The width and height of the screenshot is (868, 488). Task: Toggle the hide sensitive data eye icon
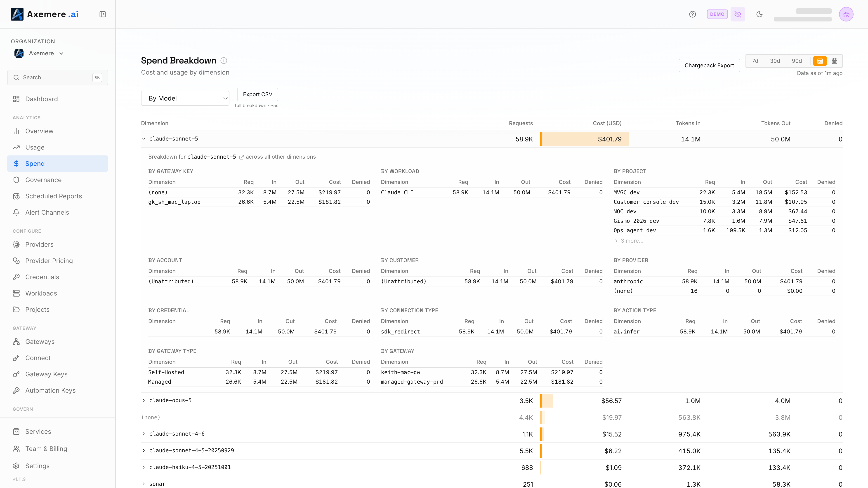point(738,14)
